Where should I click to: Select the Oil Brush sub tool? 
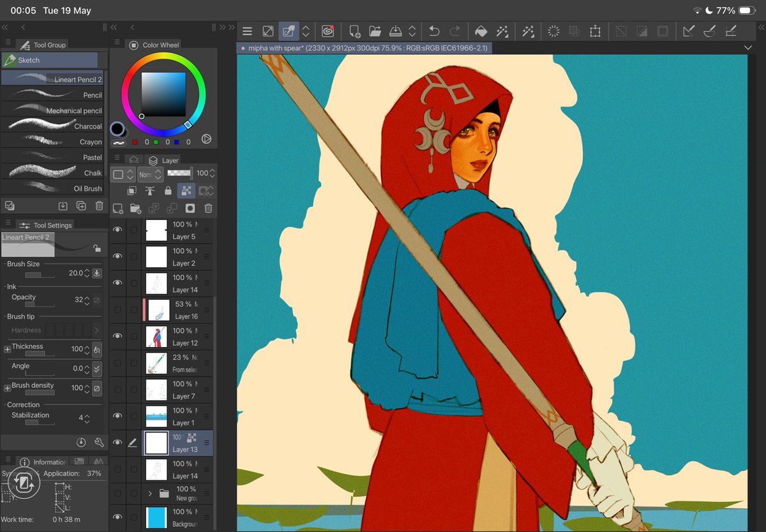52,188
